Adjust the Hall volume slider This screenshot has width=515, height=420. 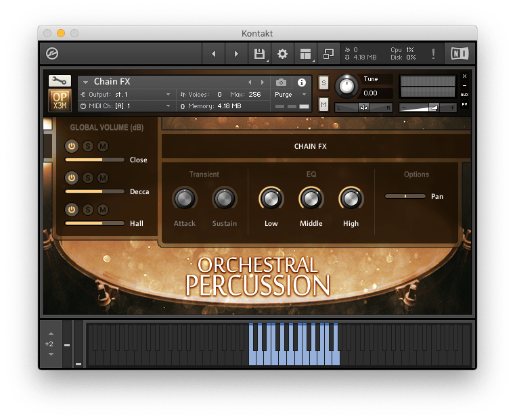click(x=95, y=223)
